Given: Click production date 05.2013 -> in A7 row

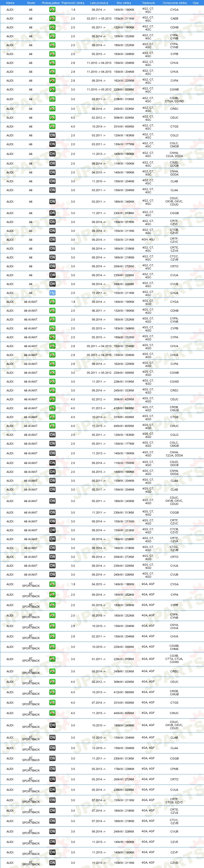Looking at the screenshot, I should click(x=99, y=769).
